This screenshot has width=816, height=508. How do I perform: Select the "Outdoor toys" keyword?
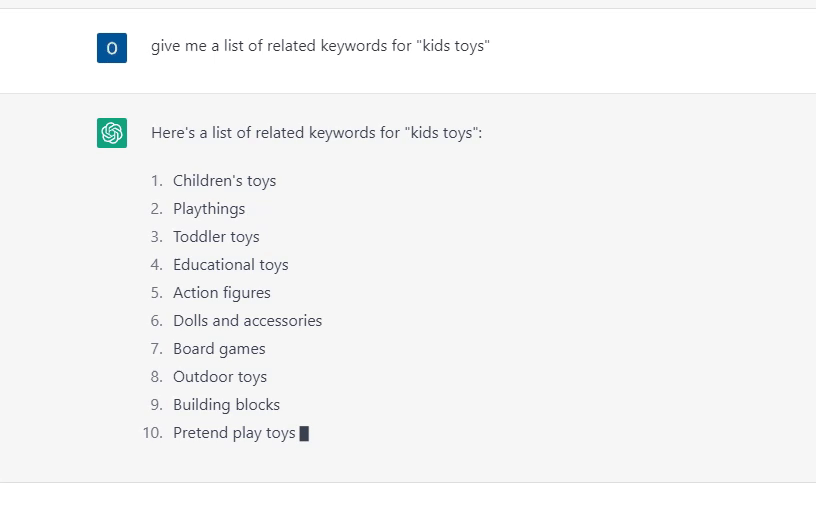pyautogui.click(x=220, y=377)
